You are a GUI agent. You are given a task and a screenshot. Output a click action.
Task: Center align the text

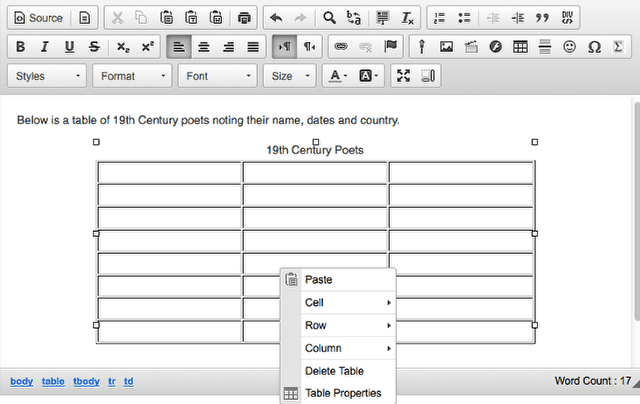coord(204,47)
